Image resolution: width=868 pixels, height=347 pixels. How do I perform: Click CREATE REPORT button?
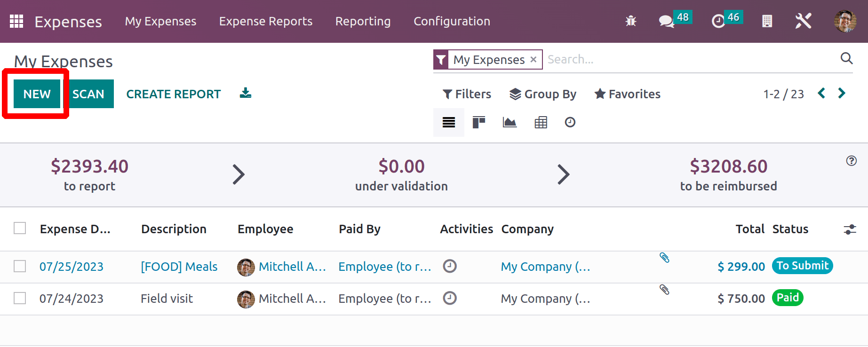pos(174,94)
